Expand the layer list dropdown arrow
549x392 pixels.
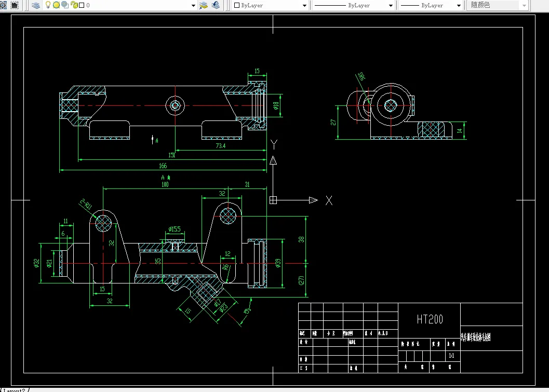pos(193,5)
